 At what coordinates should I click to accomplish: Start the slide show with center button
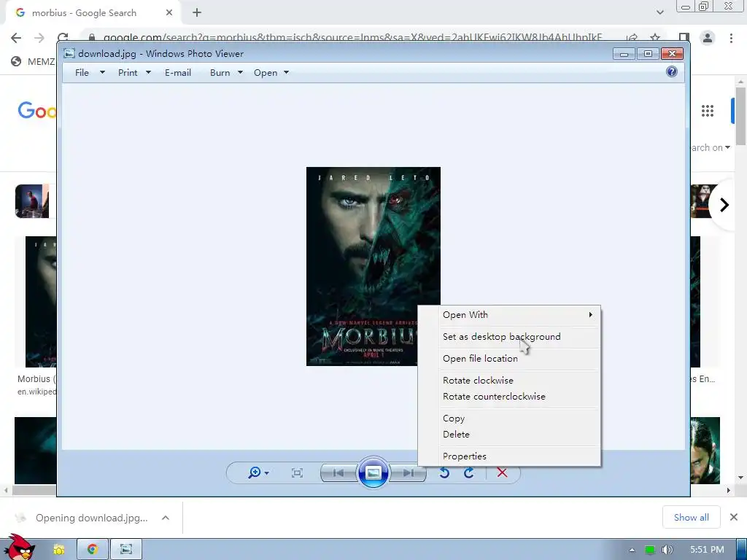coord(373,472)
